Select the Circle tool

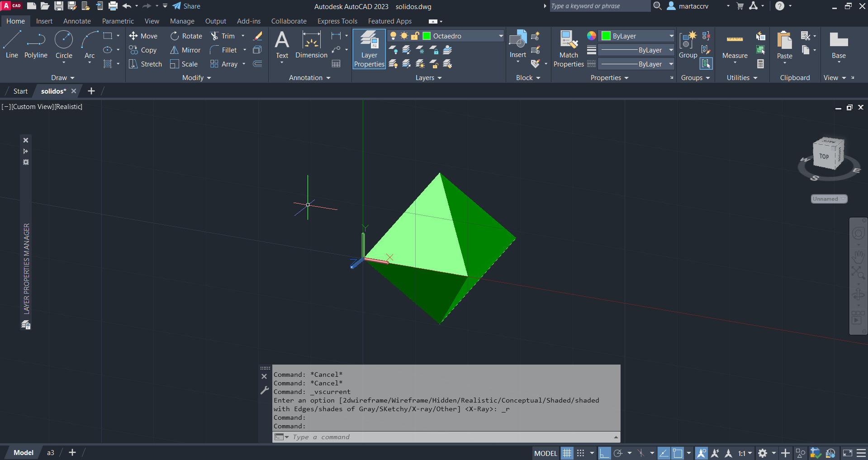pos(64,44)
